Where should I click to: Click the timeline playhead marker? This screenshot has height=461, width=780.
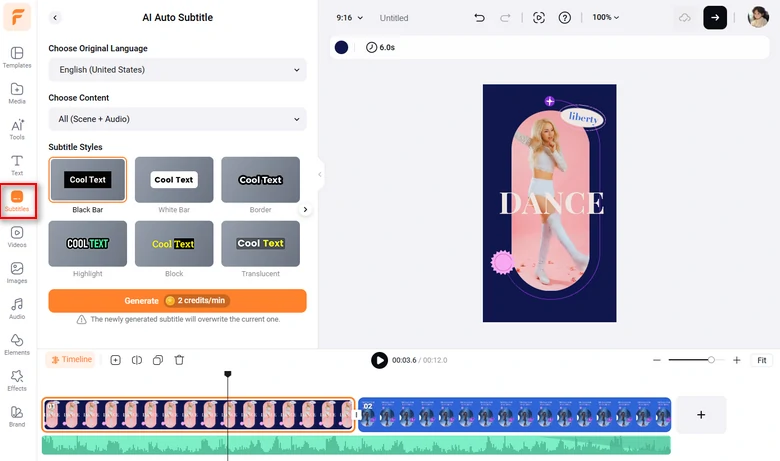[228, 374]
